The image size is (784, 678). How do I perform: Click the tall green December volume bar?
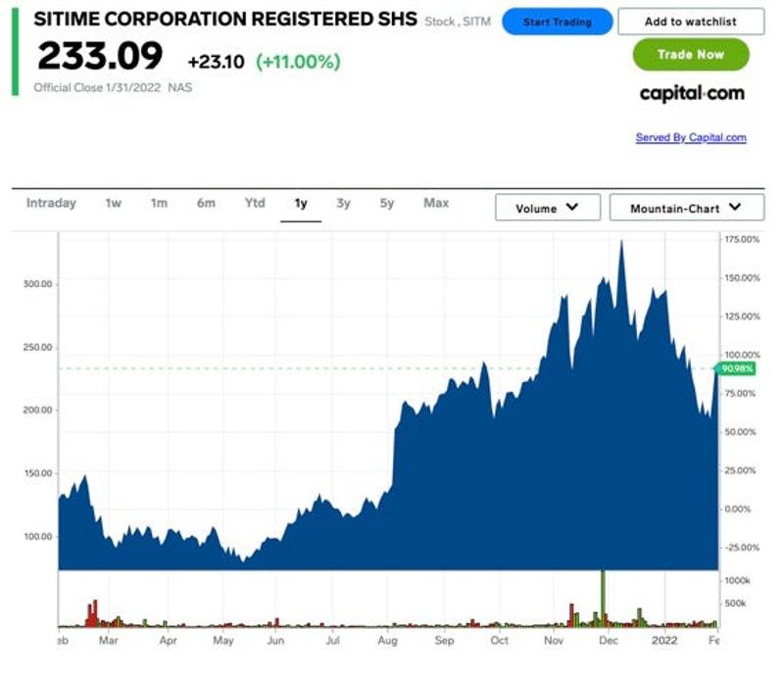coord(603,598)
